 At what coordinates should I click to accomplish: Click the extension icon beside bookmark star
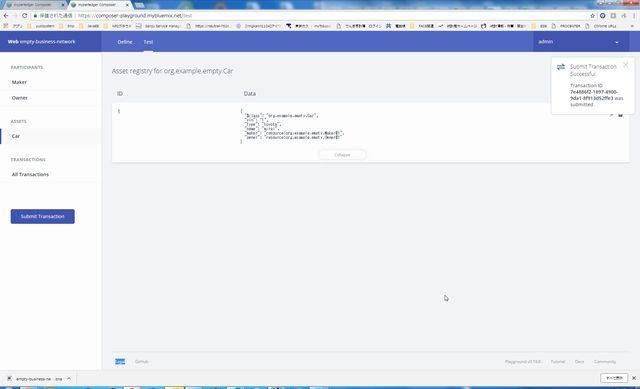coord(602,16)
